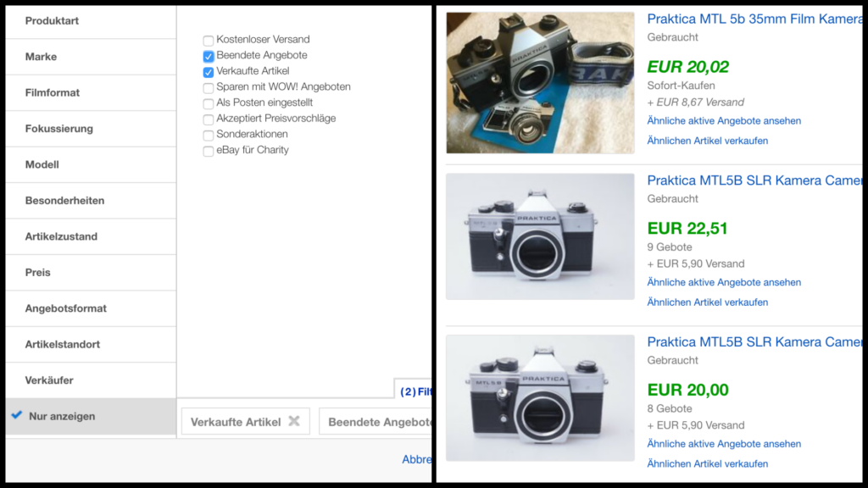The image size is (868, 488).
Task: Click the 8 Gebote bid count
Action: 670,408
